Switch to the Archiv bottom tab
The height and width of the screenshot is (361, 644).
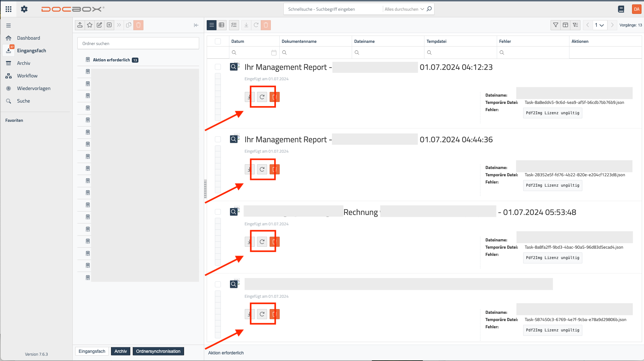pyautogui.click(x=120, y=351)
